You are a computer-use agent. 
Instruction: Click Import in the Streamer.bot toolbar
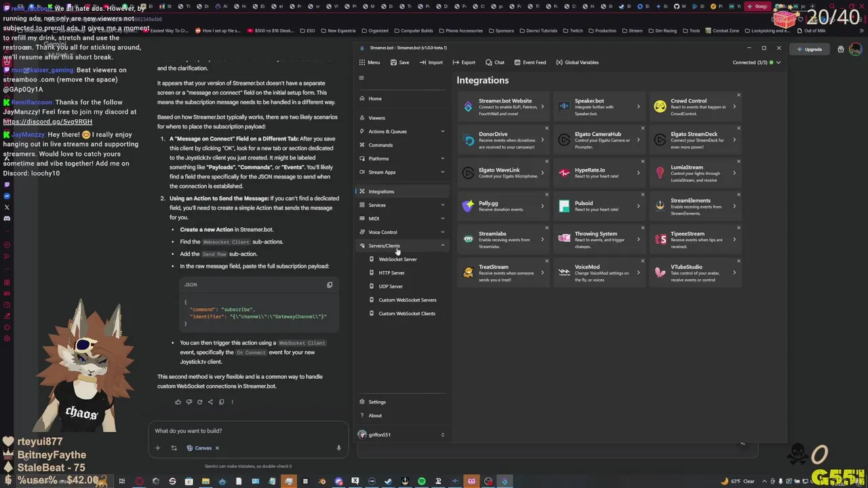(x=431, y=62)
